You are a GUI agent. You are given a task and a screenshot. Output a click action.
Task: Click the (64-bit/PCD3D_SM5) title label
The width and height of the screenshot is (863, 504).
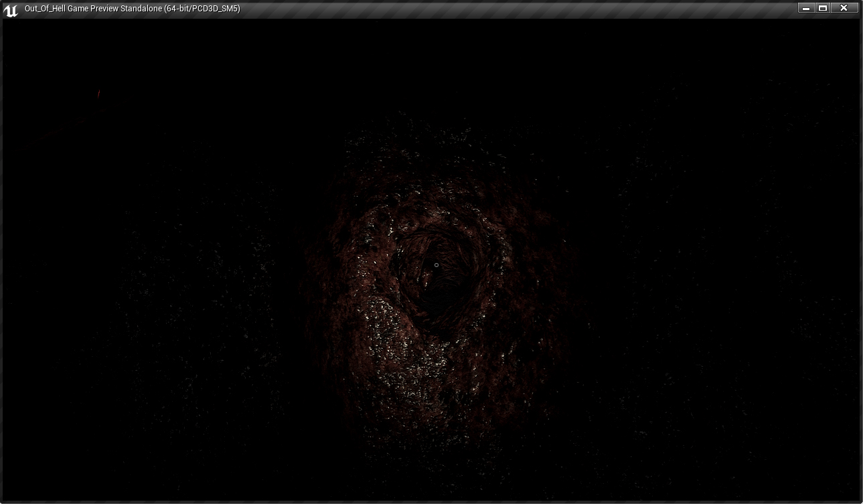(x=202, y=9)
